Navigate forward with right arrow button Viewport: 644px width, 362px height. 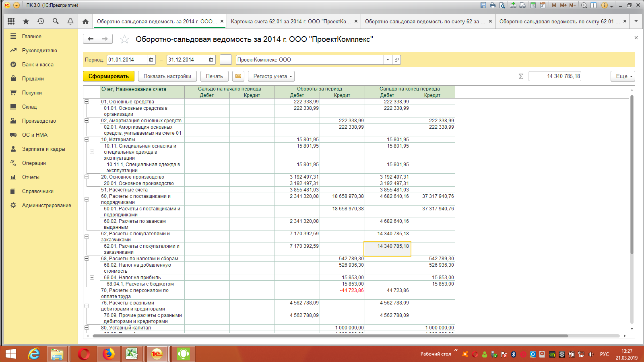coord(105,39)
